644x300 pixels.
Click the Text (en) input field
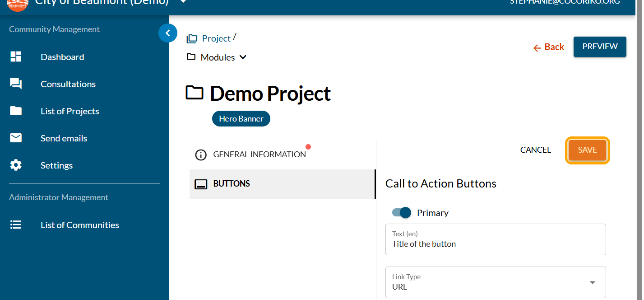click(x=495, y=244)
